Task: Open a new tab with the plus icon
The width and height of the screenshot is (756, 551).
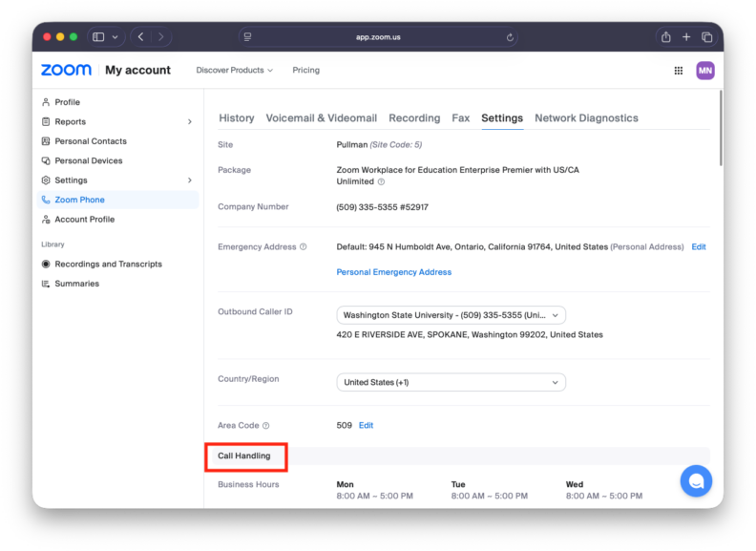Action: point(686,37)
